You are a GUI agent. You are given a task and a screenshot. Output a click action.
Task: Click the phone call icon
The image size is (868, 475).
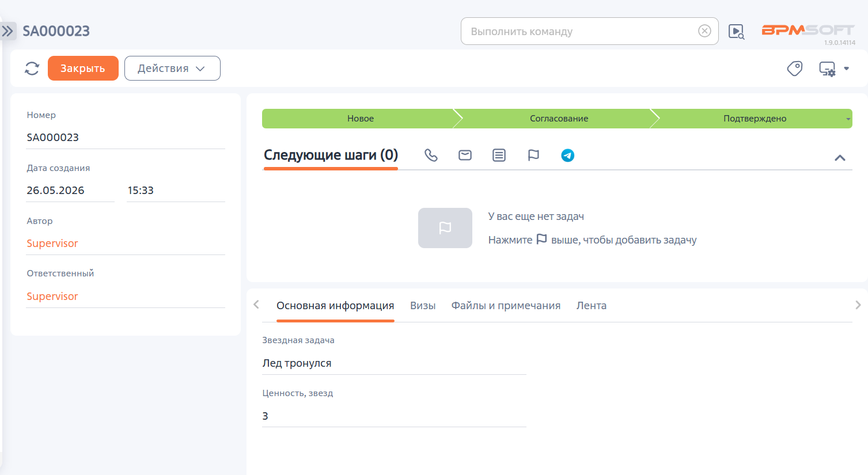[431, 155]
